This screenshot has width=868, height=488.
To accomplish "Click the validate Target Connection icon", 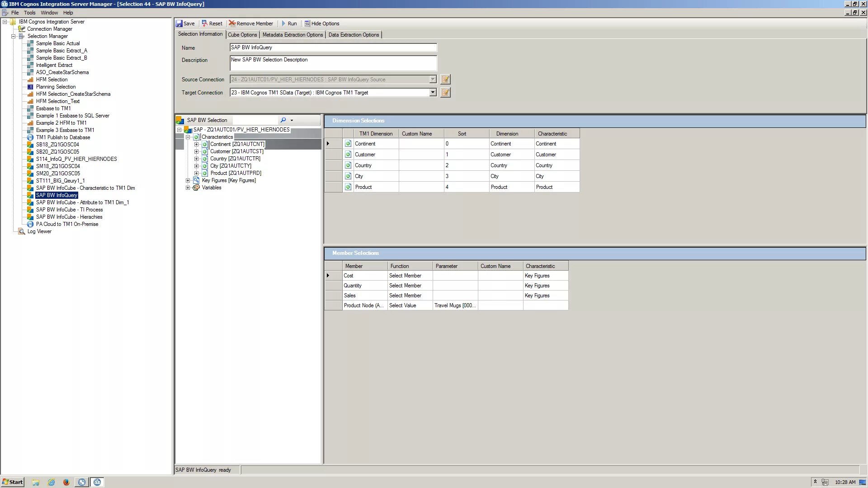I will tap(445, 92).
